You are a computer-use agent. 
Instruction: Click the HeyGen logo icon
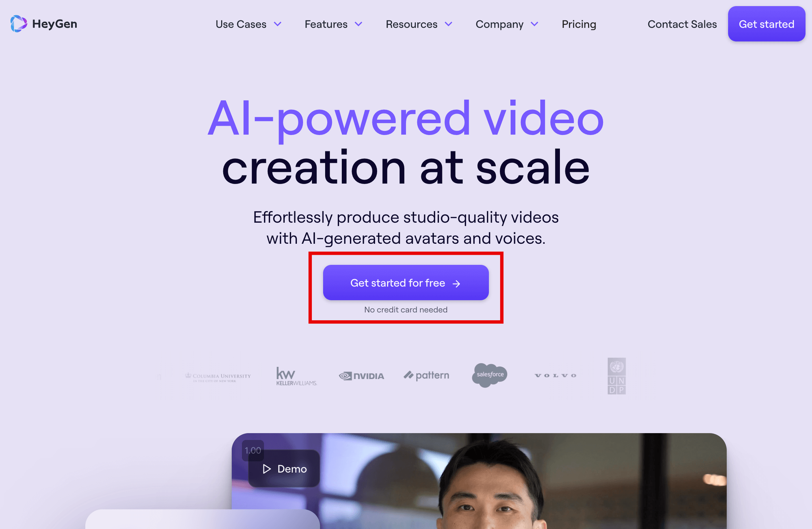[18, 24]
